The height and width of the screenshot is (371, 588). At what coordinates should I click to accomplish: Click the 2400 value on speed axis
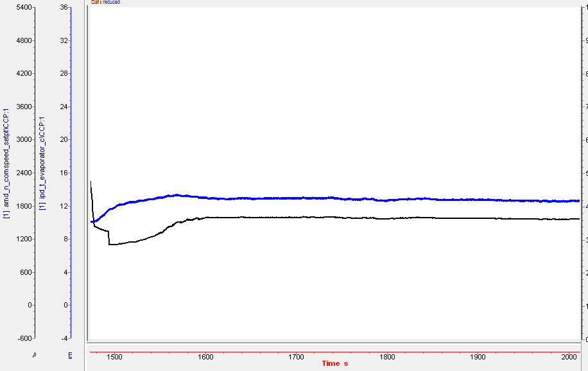point(24,173)
